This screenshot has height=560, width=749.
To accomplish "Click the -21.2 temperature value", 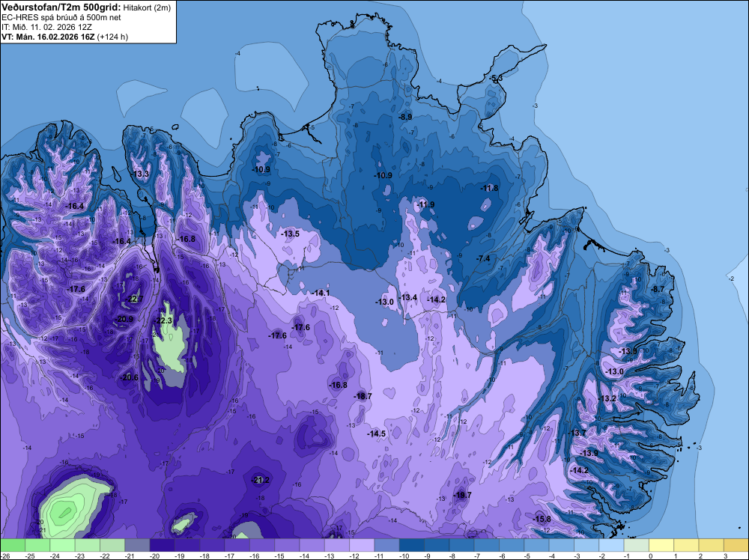I will 261,480.
